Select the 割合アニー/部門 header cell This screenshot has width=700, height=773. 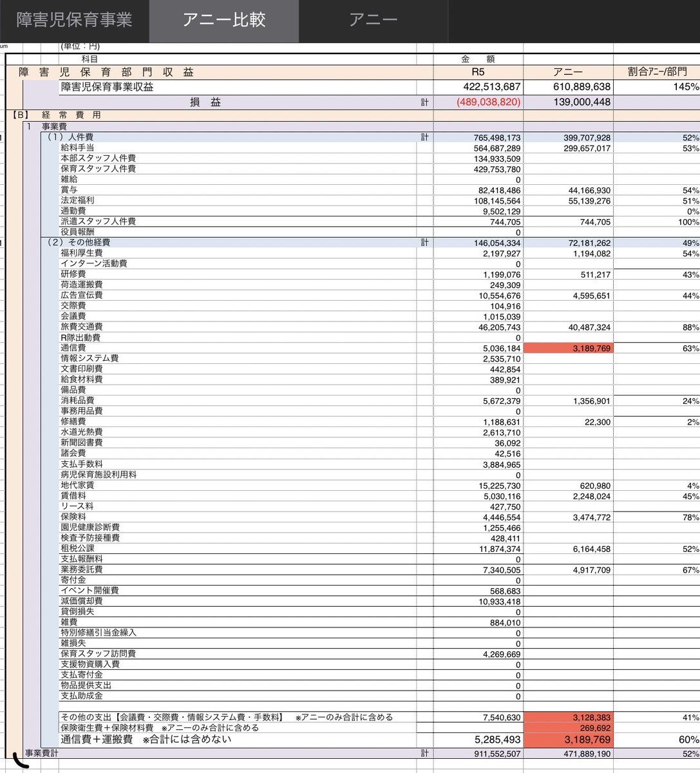coord(657,71)
